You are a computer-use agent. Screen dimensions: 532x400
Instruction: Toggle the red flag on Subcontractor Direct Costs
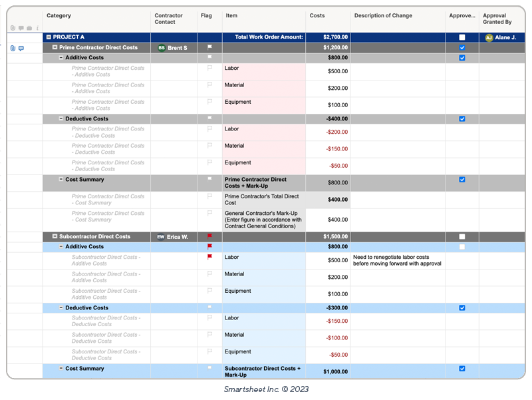pyautogui.click(x=209, y=236)
